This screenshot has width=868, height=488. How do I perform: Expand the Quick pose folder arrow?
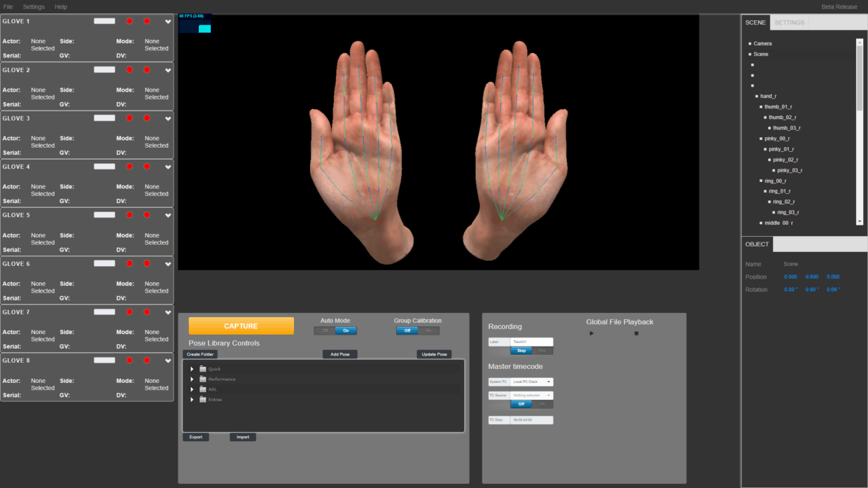coord(192,369)
